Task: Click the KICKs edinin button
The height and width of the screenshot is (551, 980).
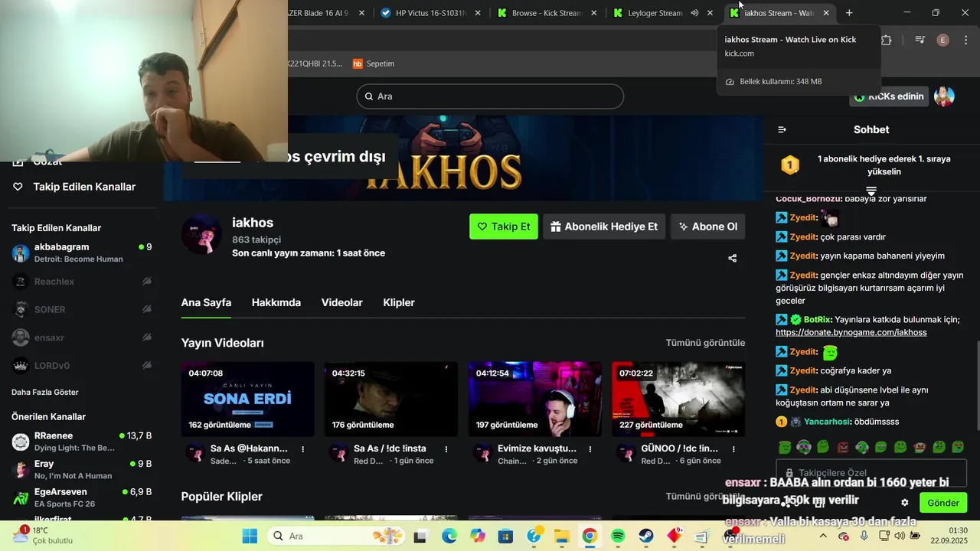Action: 890,96
